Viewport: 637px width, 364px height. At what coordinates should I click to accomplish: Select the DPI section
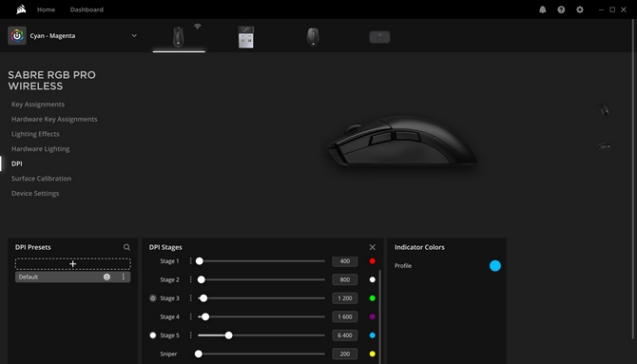(17, 163)
